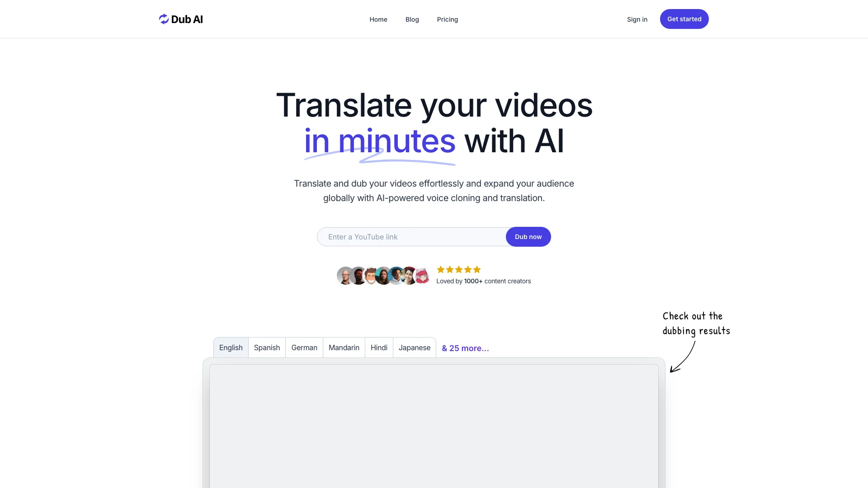Select the German language tab
This screenshot has height=488, width=868.
coord(304,347)
